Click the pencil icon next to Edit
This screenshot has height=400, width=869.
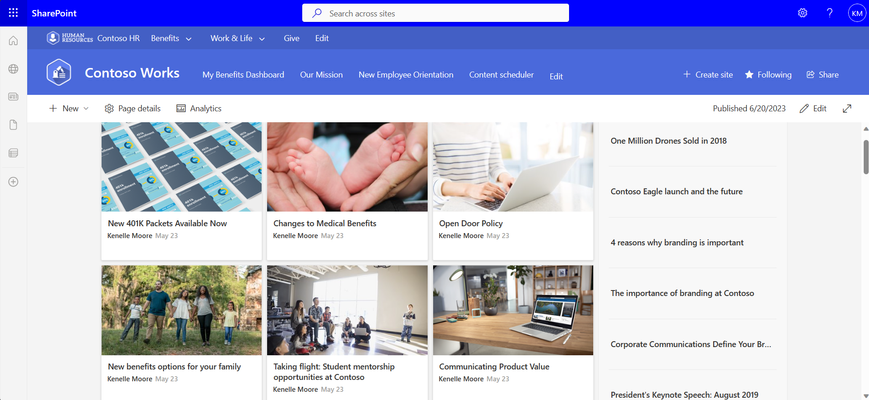804,109
